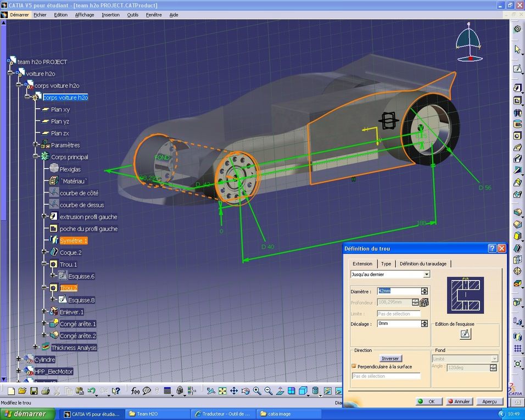Image resolution: width=525 pixels, height=420 pixels.
Task: Switch to the Type tab
Action: click(x=386, y=264)
